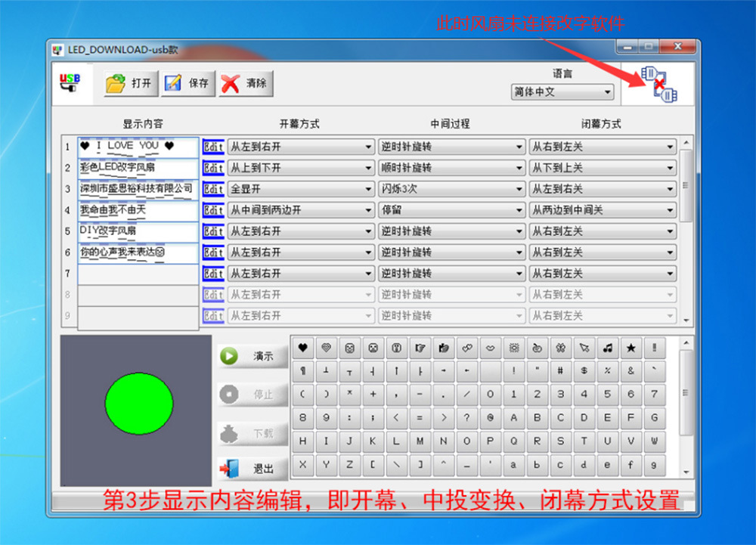This screenshot has width=756, height=545.
Task: Click the question mark key
Action: 466,418
